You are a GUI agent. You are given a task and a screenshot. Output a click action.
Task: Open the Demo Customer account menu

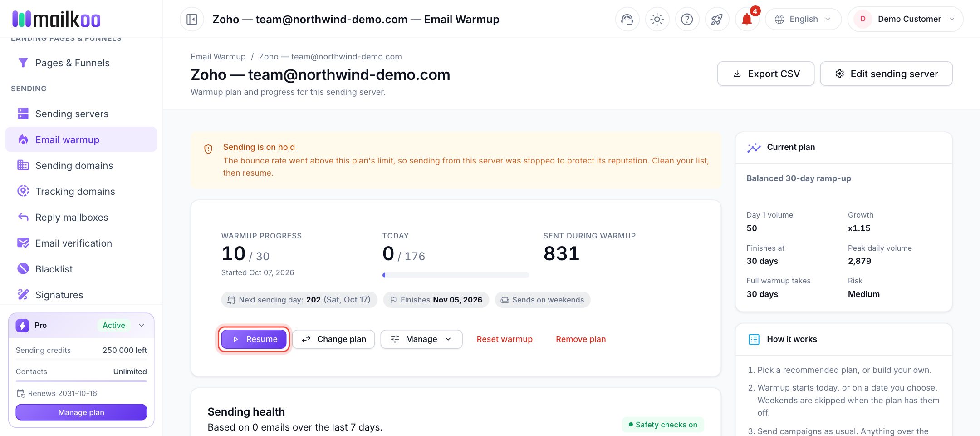[x=905, y=19]
